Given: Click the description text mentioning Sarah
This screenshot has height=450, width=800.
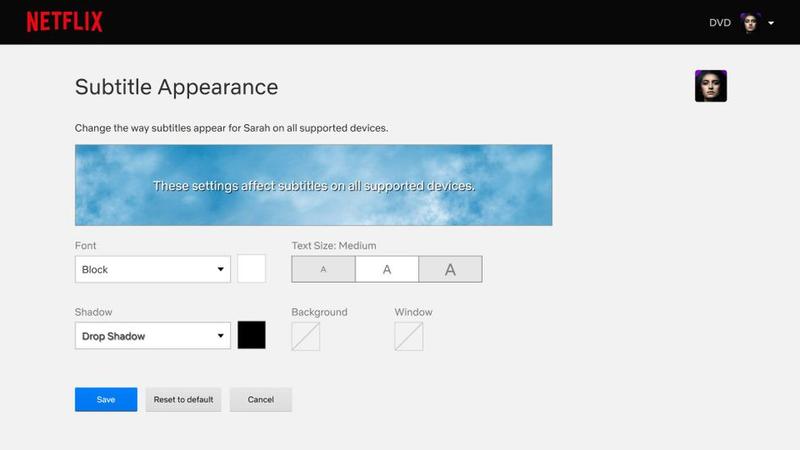Looking at the screenshot, I should click(x=231, y=129).
